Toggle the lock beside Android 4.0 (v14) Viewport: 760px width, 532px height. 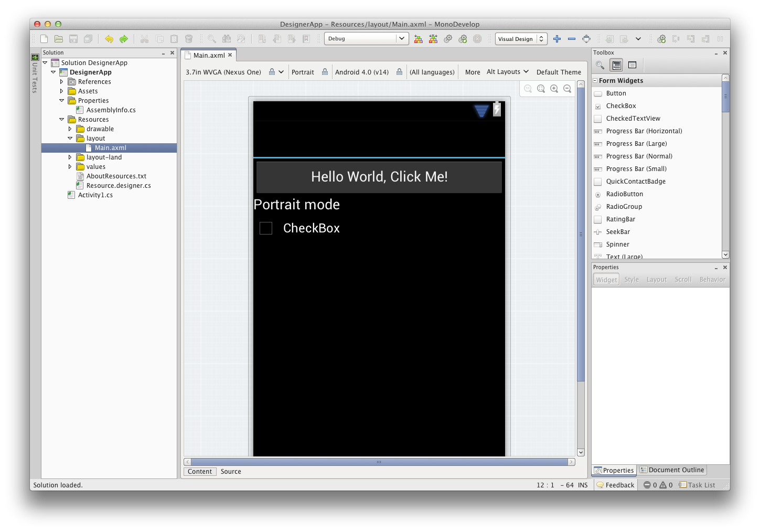(399, 72)
